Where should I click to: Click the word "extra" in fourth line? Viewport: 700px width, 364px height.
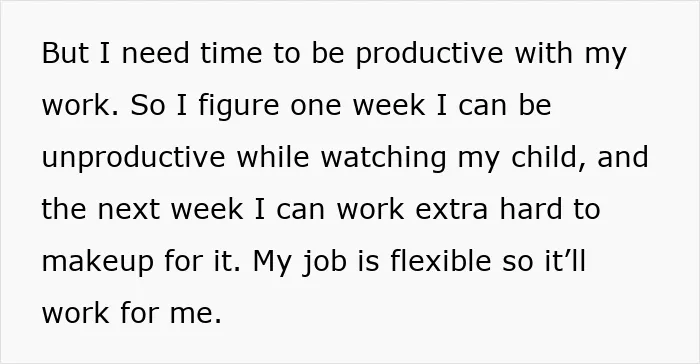[451, 209]
